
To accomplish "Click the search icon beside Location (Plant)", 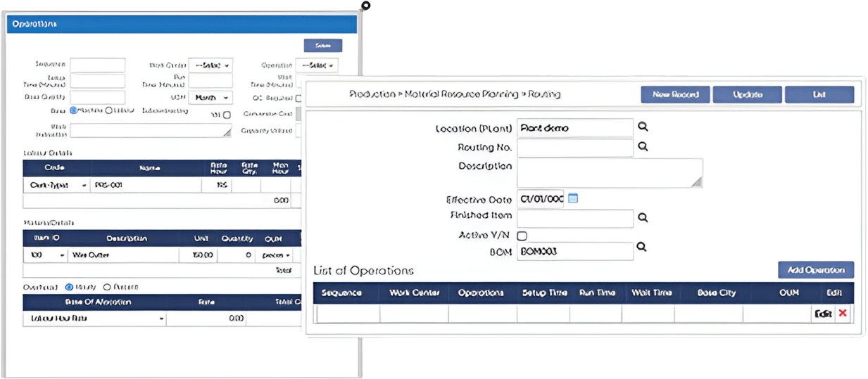I will [642, 127].
